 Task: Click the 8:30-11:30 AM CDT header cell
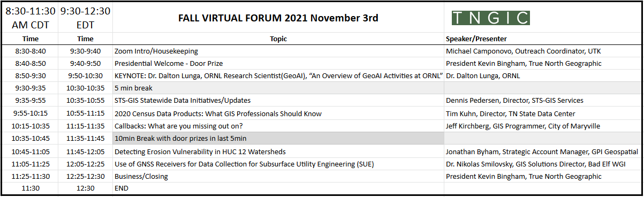point(31,18)
